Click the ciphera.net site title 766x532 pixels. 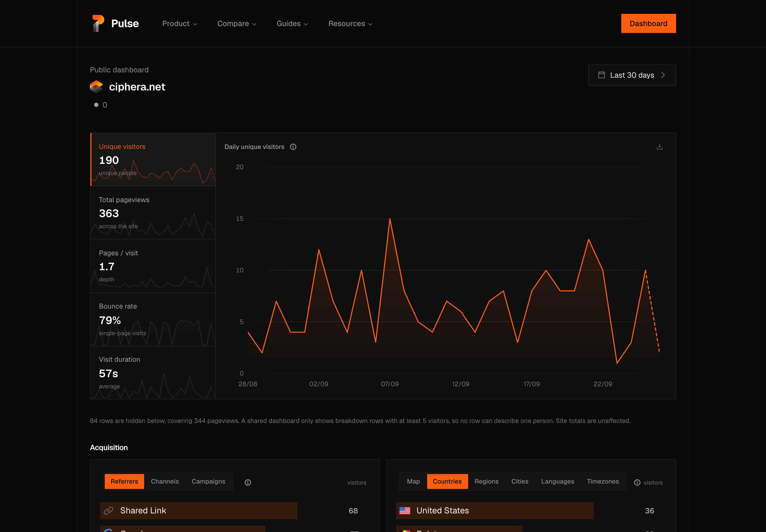137,87
